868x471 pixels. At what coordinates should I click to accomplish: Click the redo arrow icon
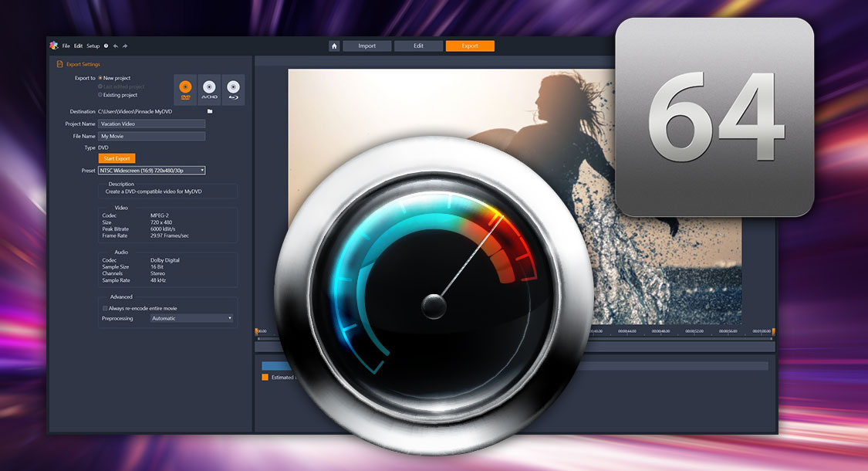pos(125,46)
